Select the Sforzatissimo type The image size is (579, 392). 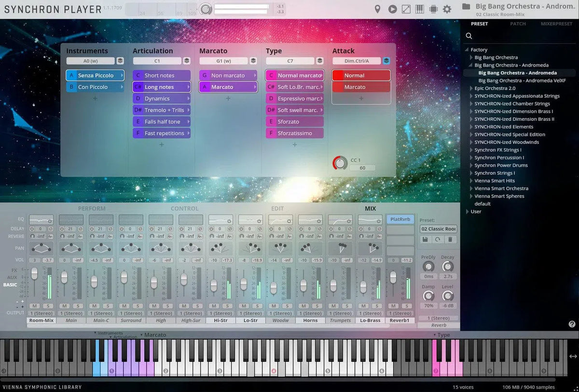point(294,134)
